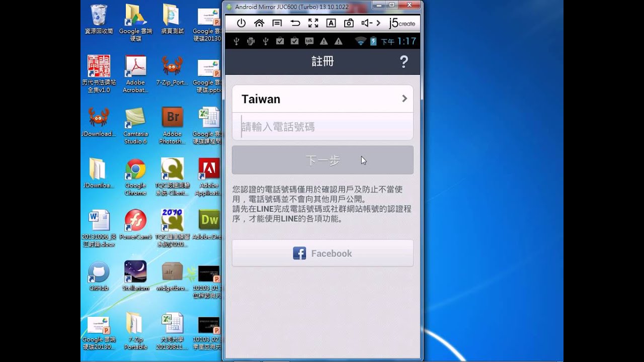Select the widgetbro .air package icon
Viewport: 644px width, 362px height.
click(172, 276)
